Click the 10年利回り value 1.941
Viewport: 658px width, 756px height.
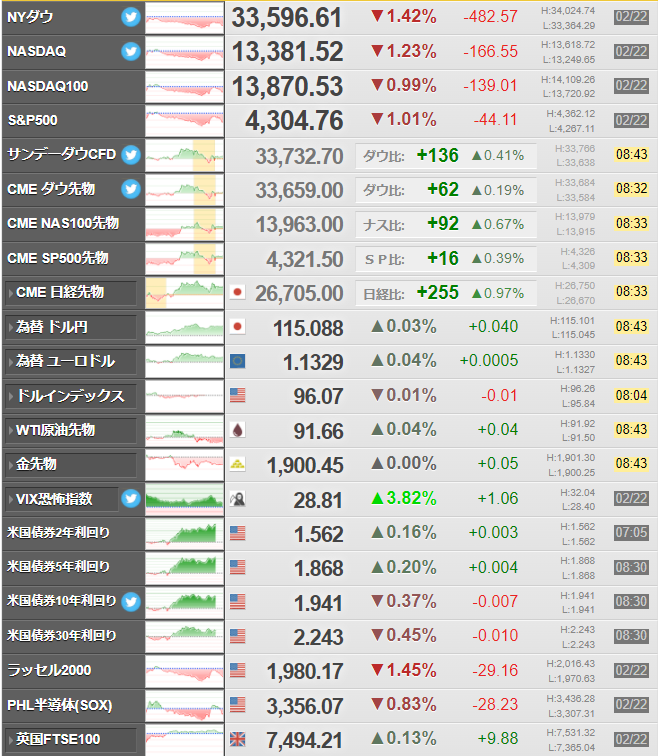coord(318,604)
